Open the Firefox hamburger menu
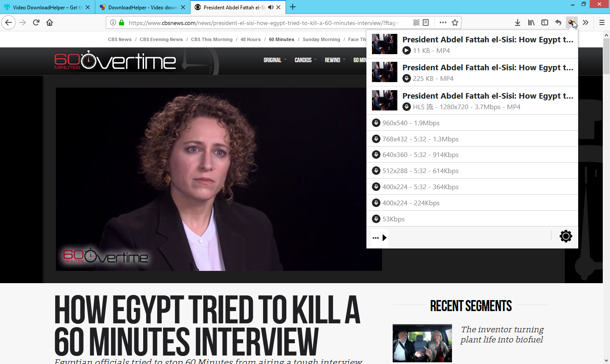 coord(602,22)
